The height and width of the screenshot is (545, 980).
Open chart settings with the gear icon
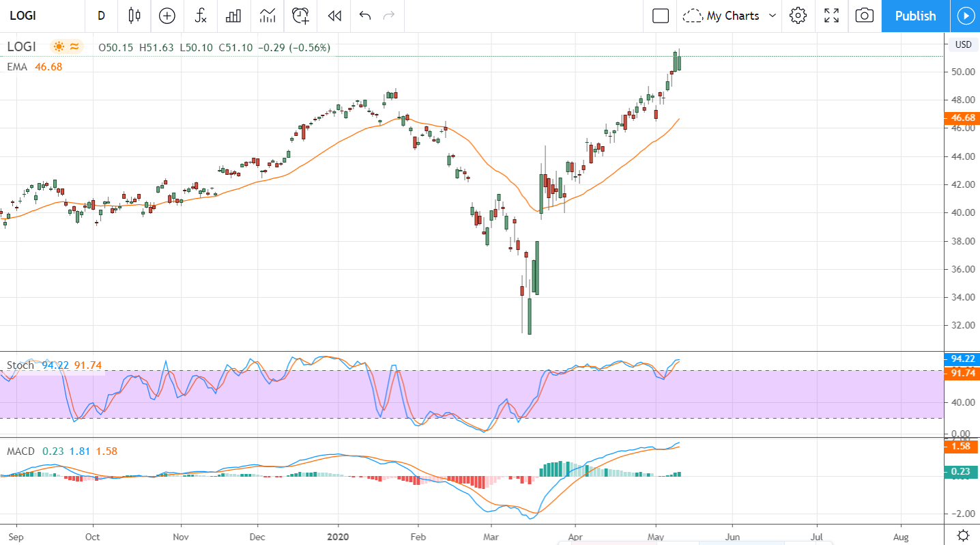point(798,16)
